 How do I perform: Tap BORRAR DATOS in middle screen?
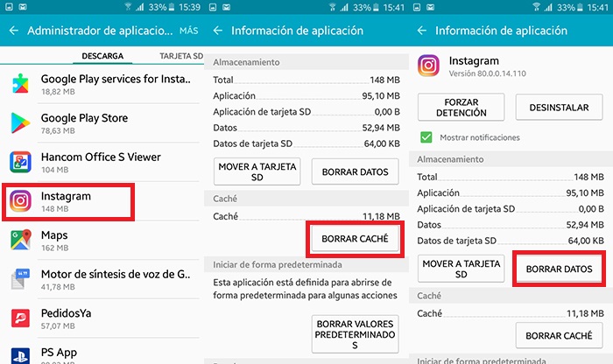[x=355, y=171]
